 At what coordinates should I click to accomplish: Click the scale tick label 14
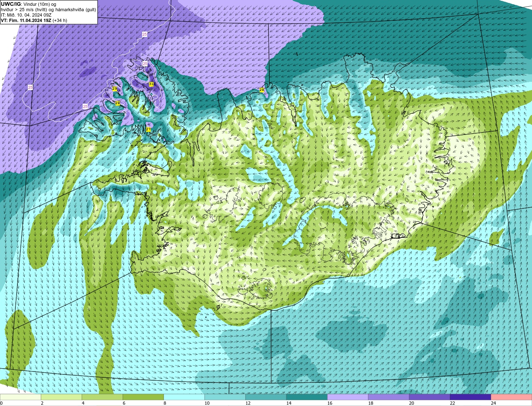click(289, 403)
